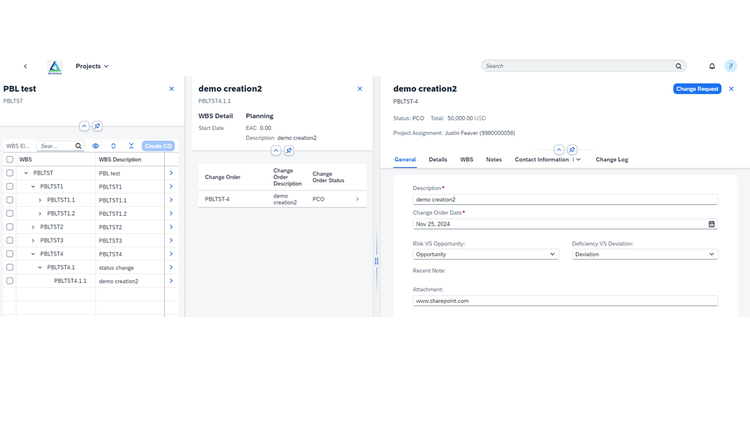The width and height of the screenshot is (750, 422).
Task: Collapse the change order header with up arrow
Action: coord(559,150)
